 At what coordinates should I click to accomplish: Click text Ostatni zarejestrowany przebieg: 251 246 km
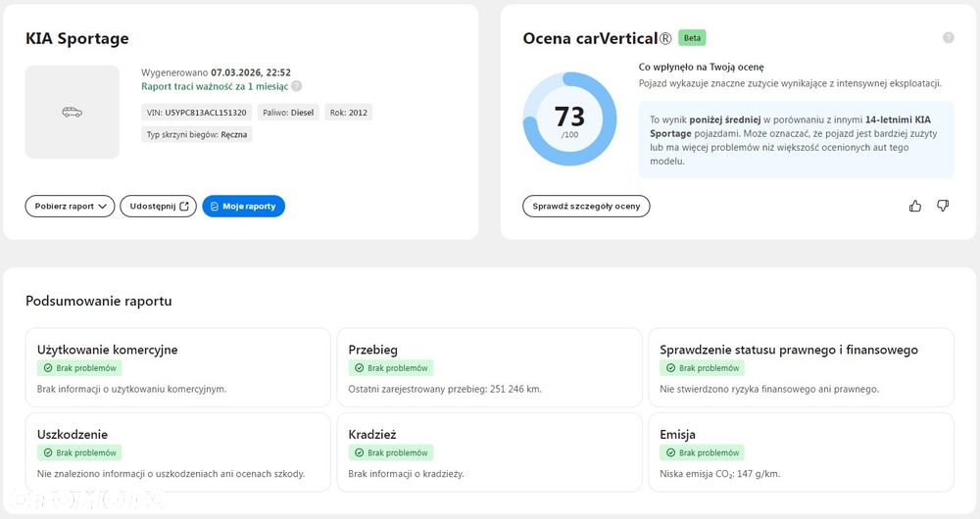pos(445,389)
